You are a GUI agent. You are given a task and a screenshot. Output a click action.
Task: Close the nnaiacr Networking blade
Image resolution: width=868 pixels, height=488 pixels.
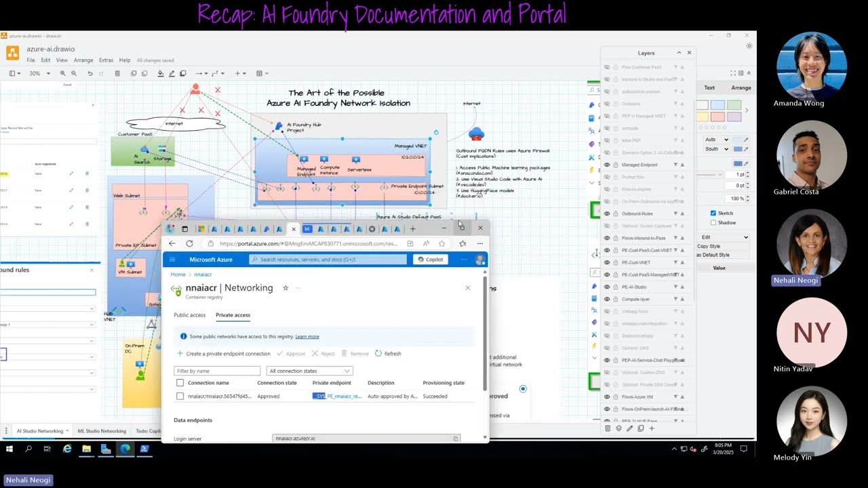(467, 288)
